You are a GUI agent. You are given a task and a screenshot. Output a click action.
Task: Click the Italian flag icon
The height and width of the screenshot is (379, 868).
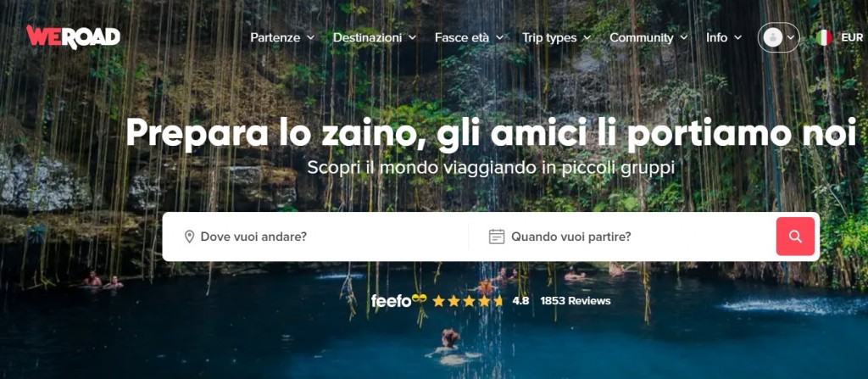[824, 37]
